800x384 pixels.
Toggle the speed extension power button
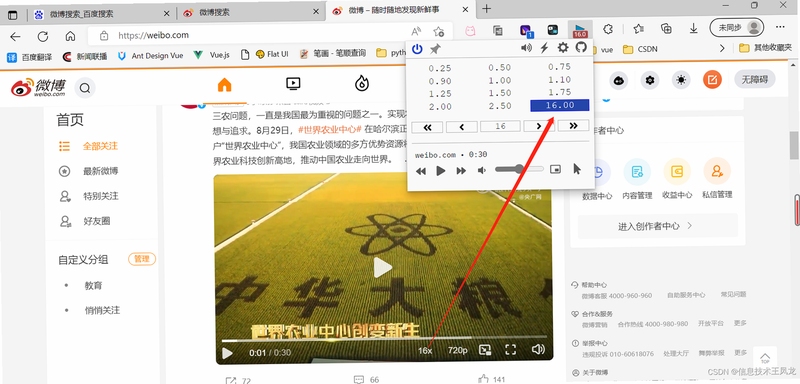[x=417, y=49]
